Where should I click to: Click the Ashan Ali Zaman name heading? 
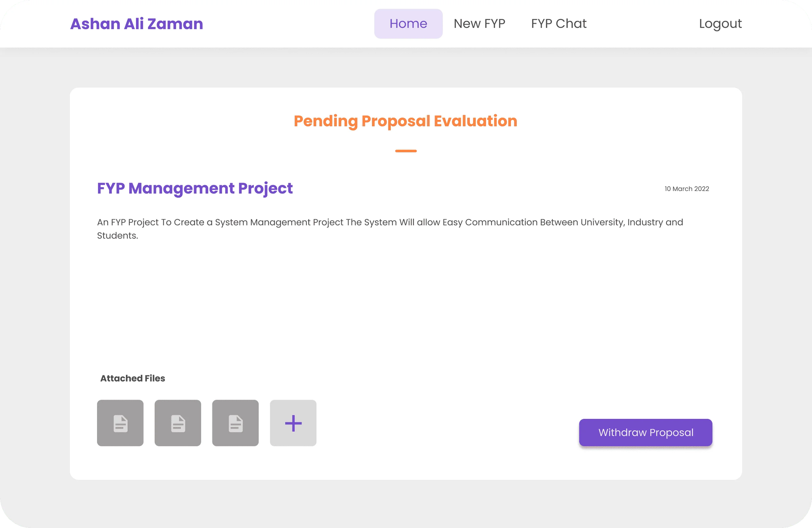(x=136, y=24)
